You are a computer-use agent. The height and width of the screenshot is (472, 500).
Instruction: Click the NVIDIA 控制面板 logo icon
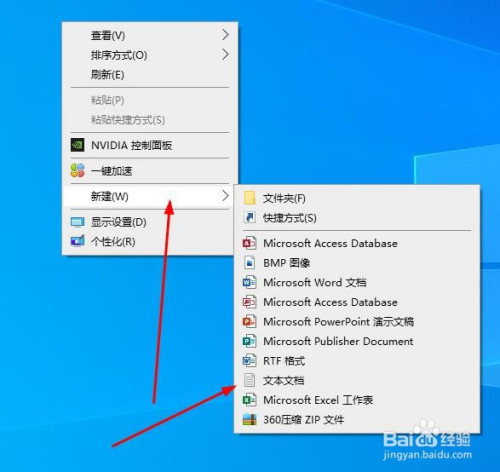77,145
